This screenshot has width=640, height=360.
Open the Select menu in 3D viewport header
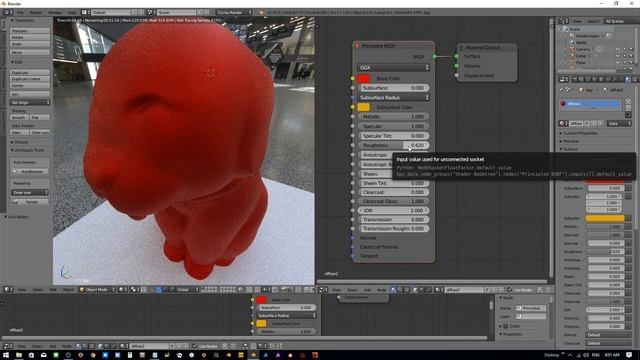coord(38,289)
